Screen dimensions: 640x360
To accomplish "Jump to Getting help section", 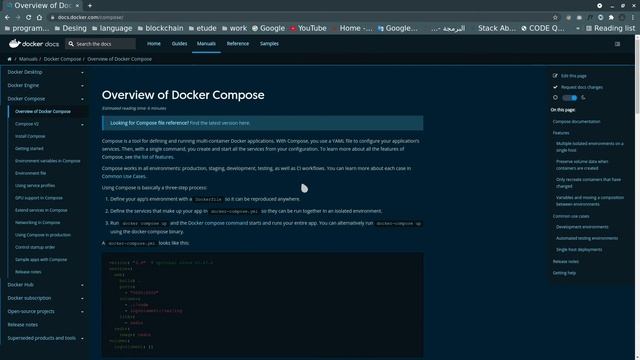I will 564,273.
